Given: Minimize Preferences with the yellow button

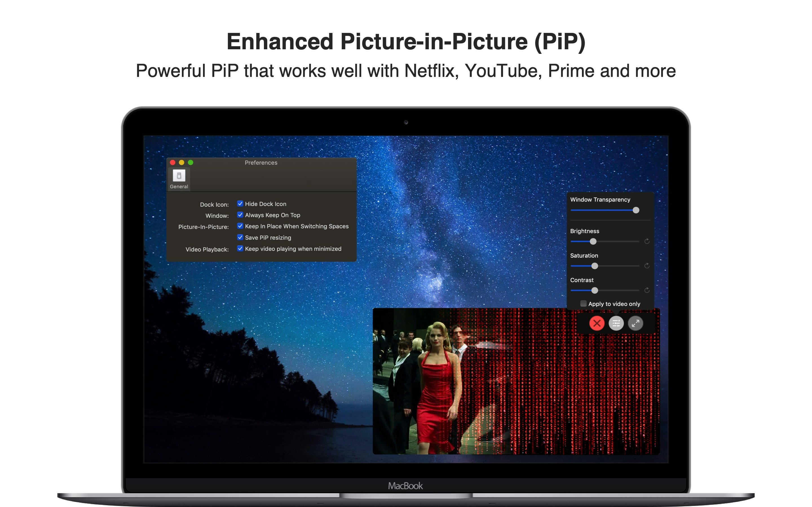Looking at the screenshot, I should click(182, 163).
